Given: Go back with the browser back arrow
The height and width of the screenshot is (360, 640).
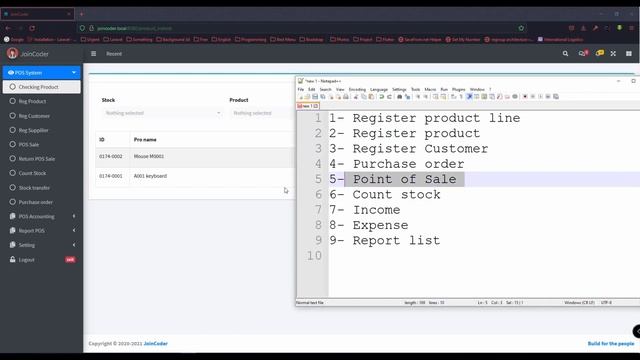Looking at the screenshot, I should click(8, 28).
